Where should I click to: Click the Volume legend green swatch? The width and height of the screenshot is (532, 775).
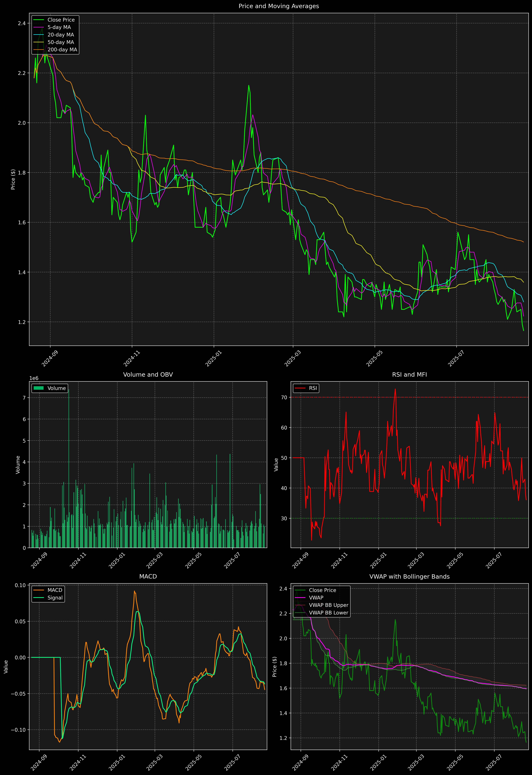click(39, 388)
